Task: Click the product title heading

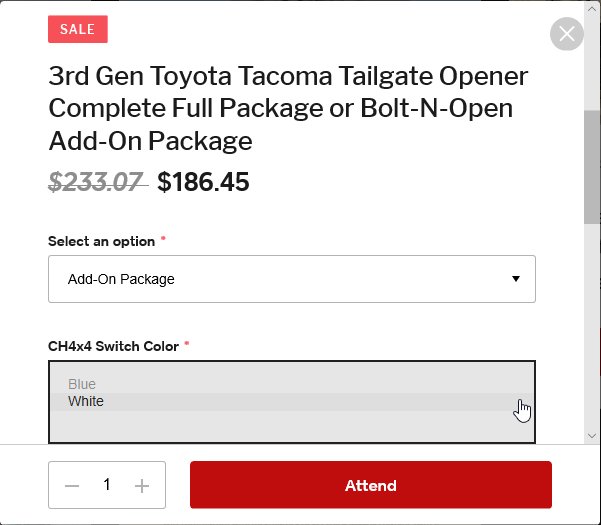Action: 288,108
